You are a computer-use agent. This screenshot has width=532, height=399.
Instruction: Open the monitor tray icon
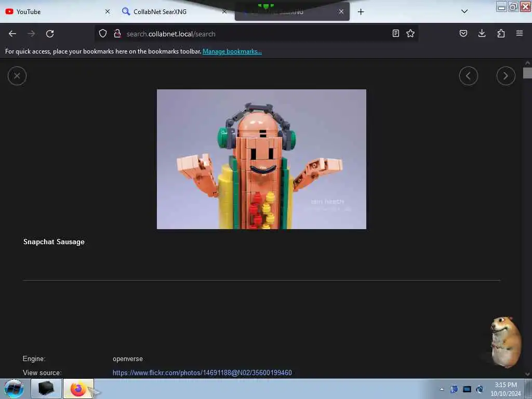pyautogui.click(x=467, y=389)
